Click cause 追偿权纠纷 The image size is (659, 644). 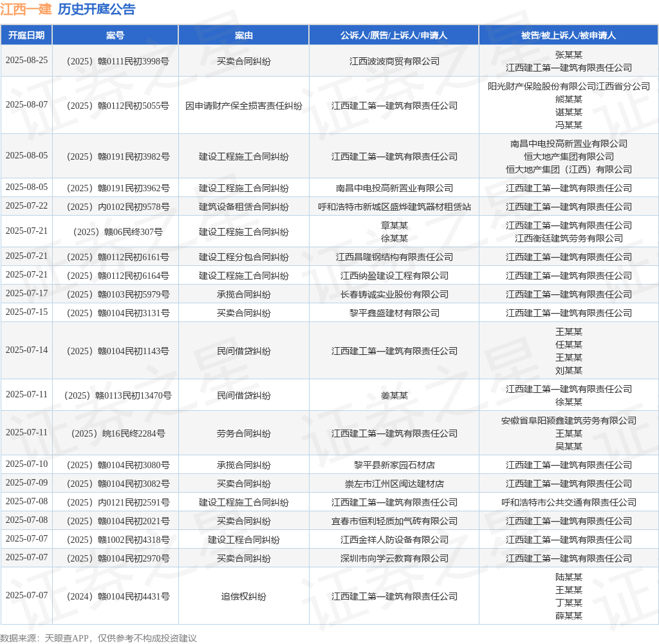(244, 596)
